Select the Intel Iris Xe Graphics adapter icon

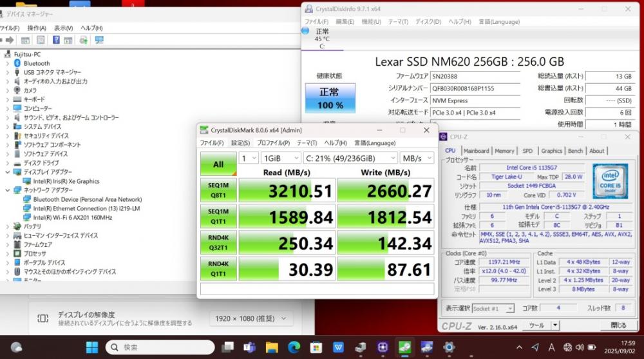click(27, 181)
